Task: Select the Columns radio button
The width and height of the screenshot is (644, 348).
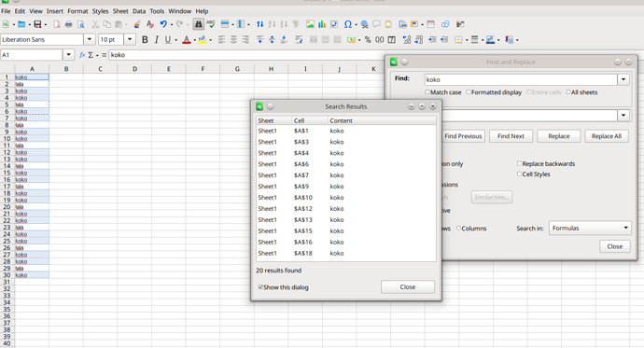Action: coord(459,229)
